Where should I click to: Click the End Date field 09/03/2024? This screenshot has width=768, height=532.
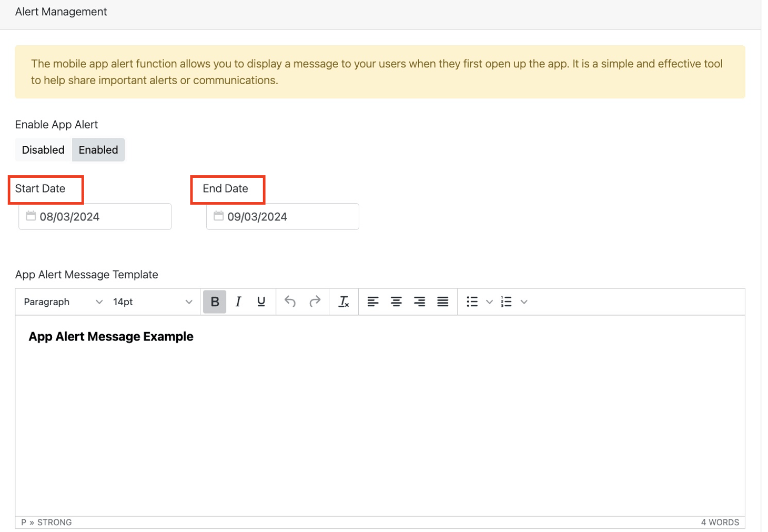tap(283, 217)
